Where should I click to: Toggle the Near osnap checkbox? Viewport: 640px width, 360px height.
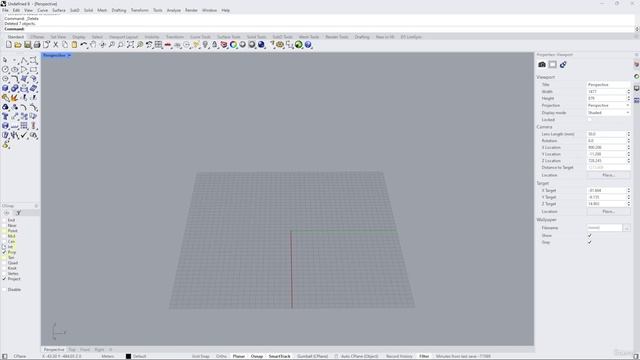tap(4, 225)
